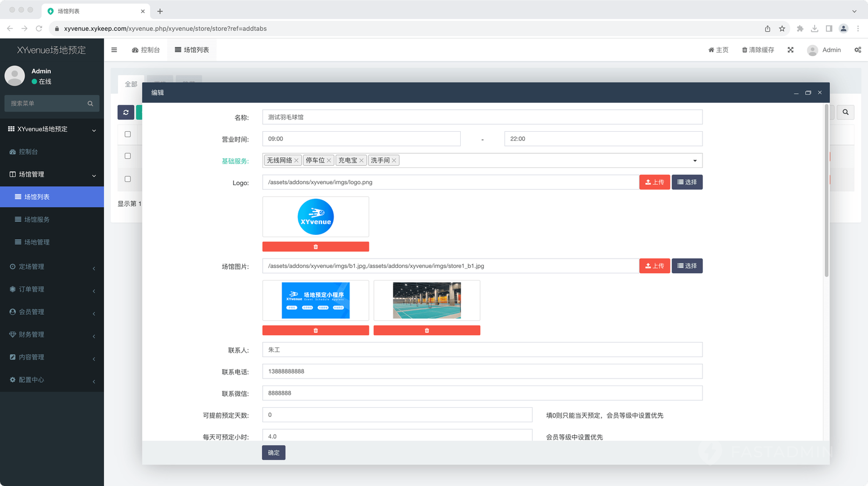Screen dimensions: 868x486
Task: Open the settings cogs icon at top right
Action: pyautogui.click(x=857, y=50)
